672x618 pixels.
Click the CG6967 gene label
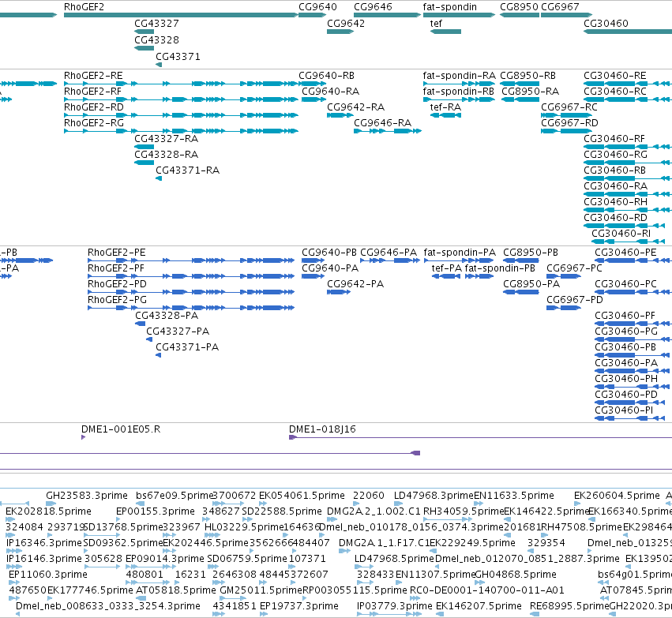[560, 7]
